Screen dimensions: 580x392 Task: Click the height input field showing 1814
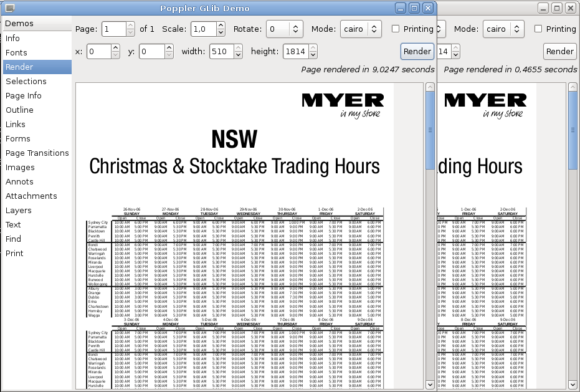295,52
